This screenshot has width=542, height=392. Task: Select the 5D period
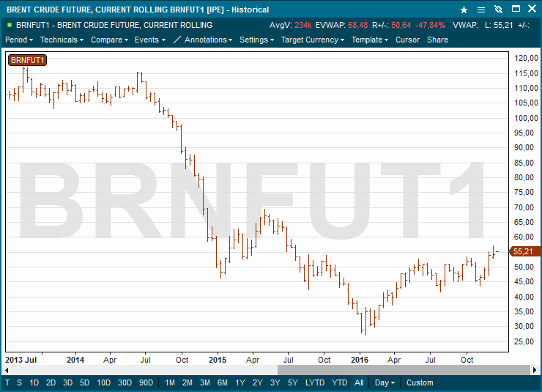85,382
